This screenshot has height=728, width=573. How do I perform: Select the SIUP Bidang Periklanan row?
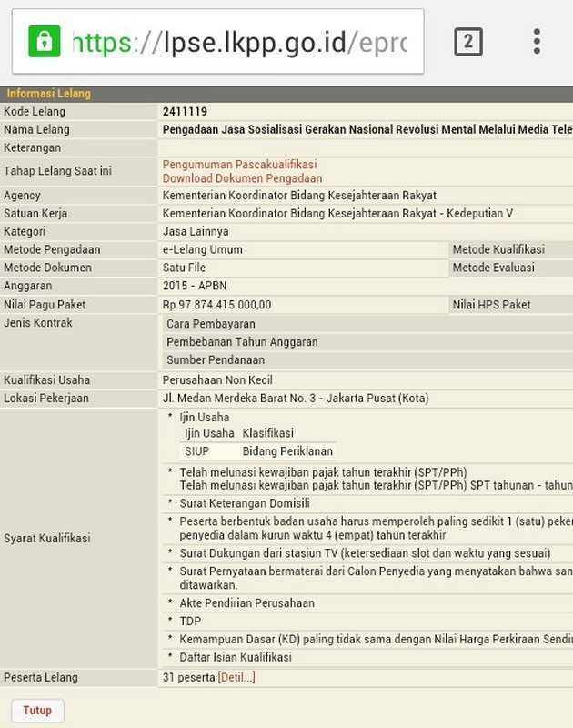(257, 450)
